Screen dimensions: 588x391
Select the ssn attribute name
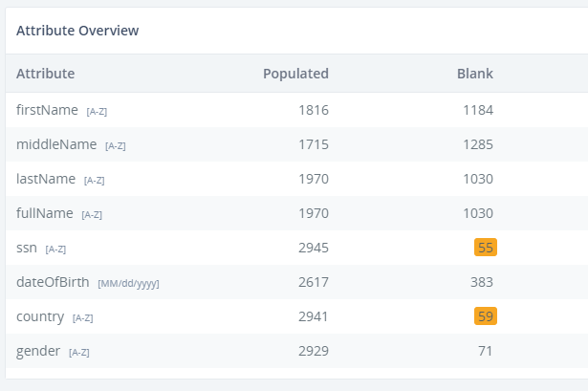(x=27, y=248)
